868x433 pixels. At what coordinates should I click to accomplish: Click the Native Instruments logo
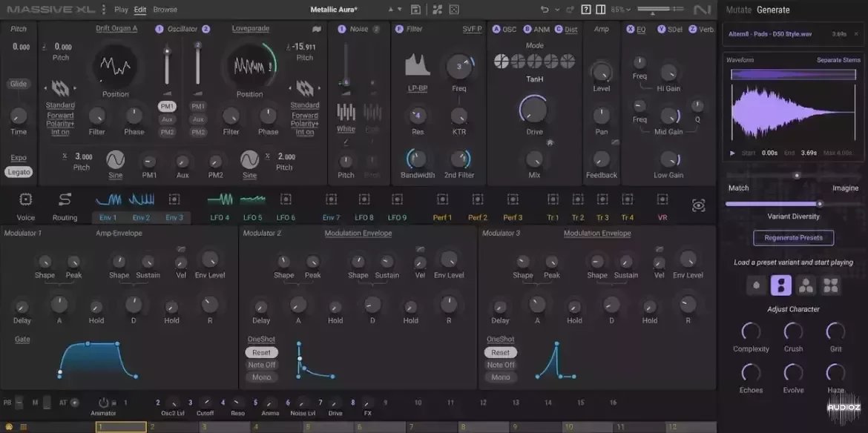[x=703, y=10]
